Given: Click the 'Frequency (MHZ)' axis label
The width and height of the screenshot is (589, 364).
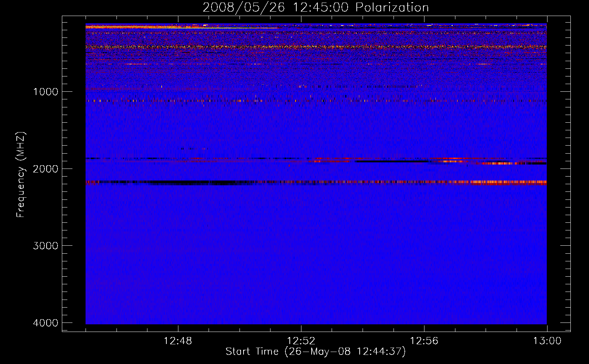Looking at the screenshot, I should click(x=21, y=175).
